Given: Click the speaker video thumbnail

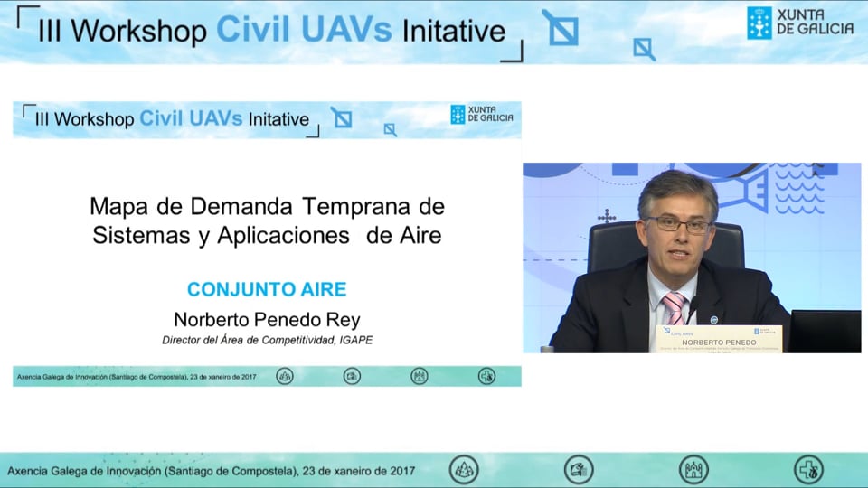Looking at the screenshot, I should [692, 258].
